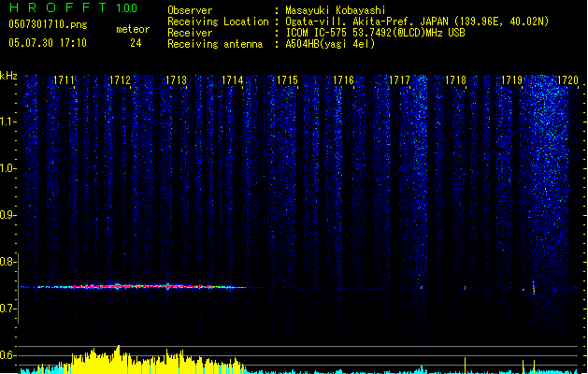Select the 1713 time marker
The image size is (588, 374).
[x=176, y=81]
